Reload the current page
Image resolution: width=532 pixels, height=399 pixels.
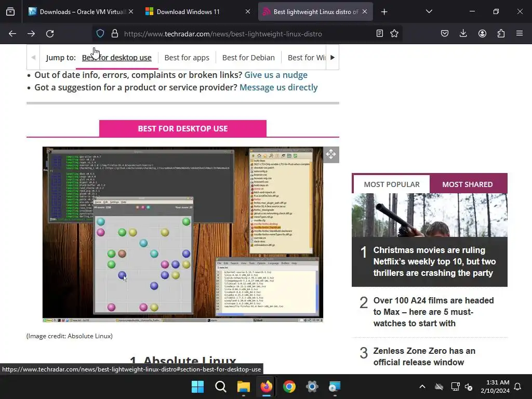(50, 34)
